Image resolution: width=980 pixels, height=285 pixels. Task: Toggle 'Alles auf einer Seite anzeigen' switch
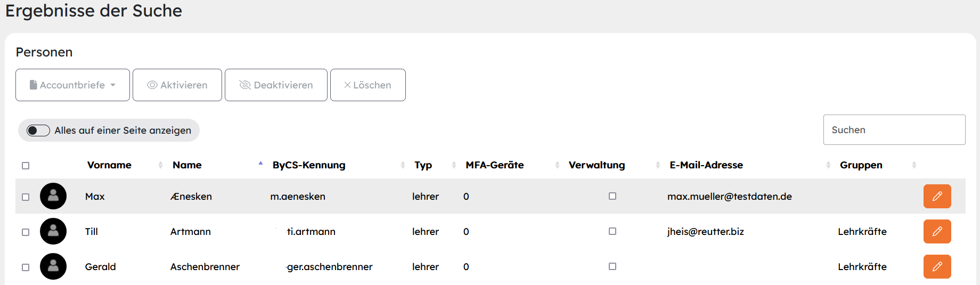[38, 131]
